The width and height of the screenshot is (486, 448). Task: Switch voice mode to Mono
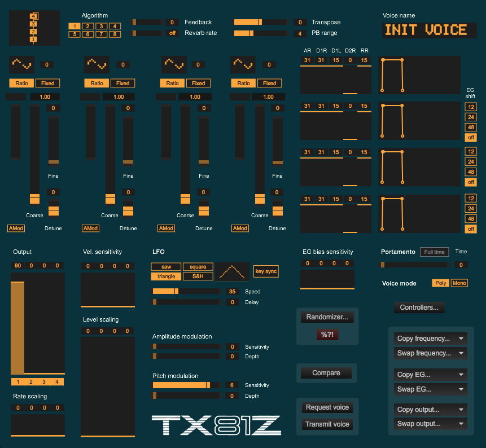tap(459, 283)
